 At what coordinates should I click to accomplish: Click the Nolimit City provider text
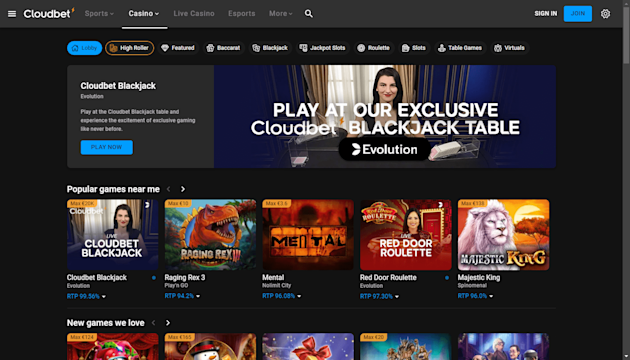[x=276, y=286]
